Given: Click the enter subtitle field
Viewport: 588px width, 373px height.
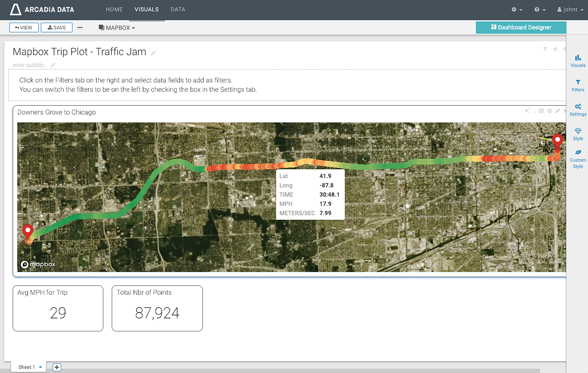Looking at the screenshot, I should point(30,65).
